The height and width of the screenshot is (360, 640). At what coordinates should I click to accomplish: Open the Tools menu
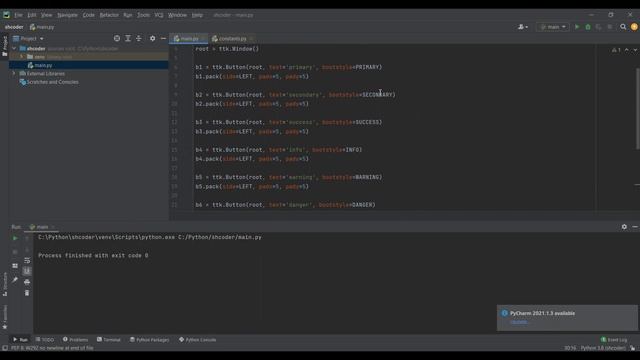(143, 15)
